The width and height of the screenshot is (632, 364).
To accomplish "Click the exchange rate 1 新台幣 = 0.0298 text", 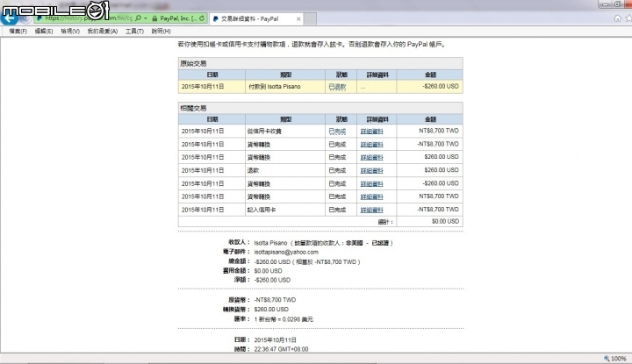I will (284, 319).
